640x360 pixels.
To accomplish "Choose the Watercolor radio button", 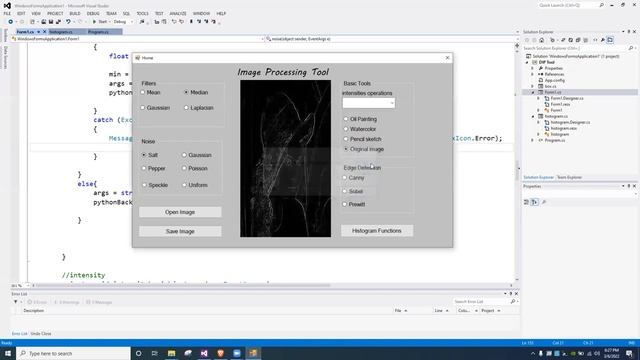I will click(x=346, y=129).
